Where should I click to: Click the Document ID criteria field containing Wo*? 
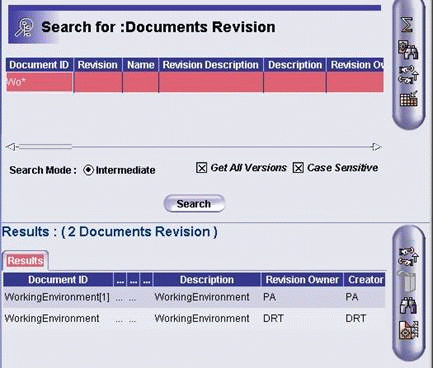click(39, 82)
